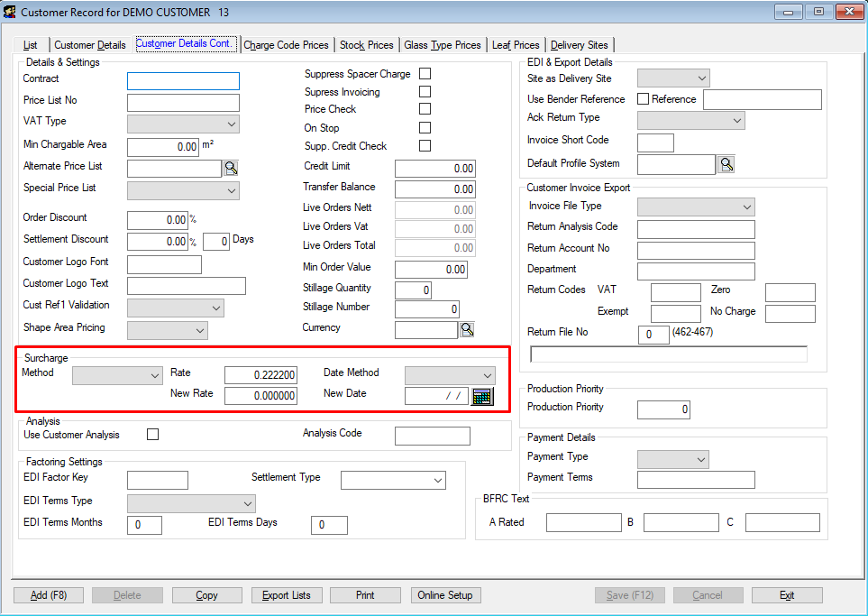Screen dimensions: 868x616
Task: Go to the Glass Type Prices tab
Action: [442, 45]
